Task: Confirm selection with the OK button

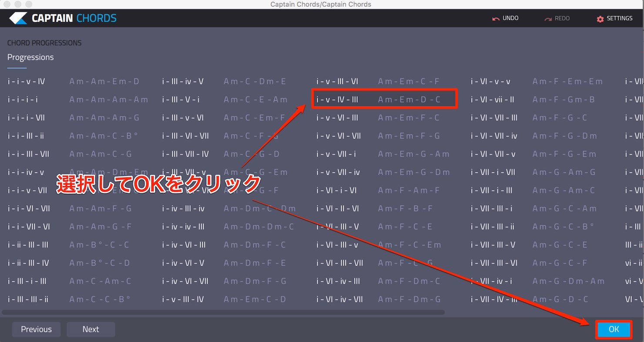Action: coord(614,329)
